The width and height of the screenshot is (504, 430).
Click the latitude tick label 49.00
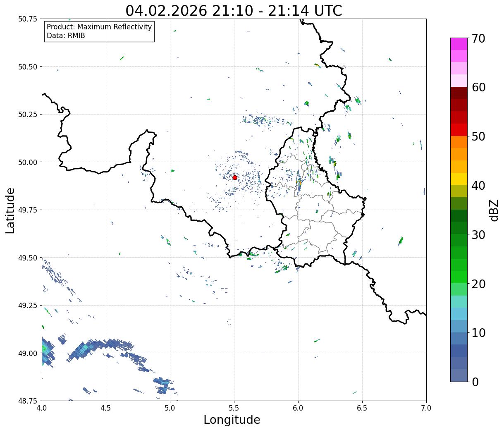pos(28,353)
